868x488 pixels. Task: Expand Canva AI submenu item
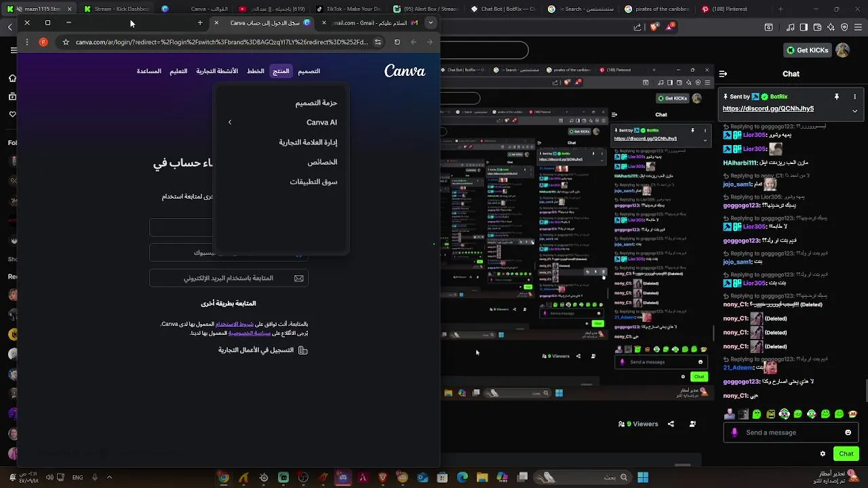point(281,123)
